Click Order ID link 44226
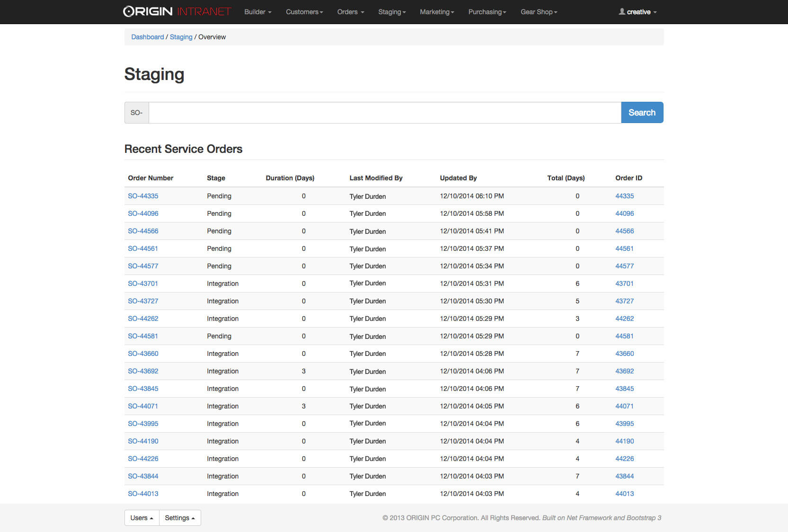The image size is (788, 532). pyautogui.click(x=624, y=459)
